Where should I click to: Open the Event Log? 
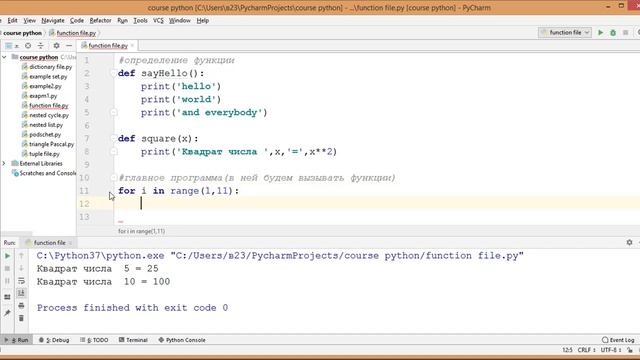618,340
